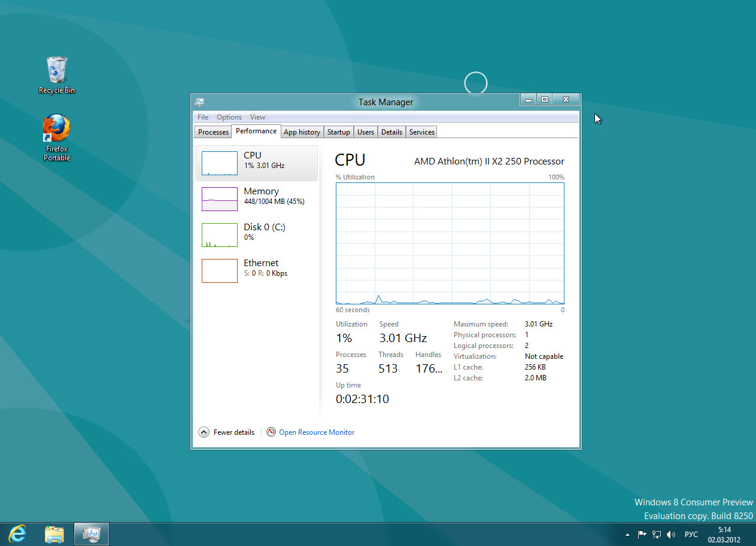The height and width of the screenshot is (546, 756).
Task: Click the Task Manager taskbar button
Action: [92, 533]
